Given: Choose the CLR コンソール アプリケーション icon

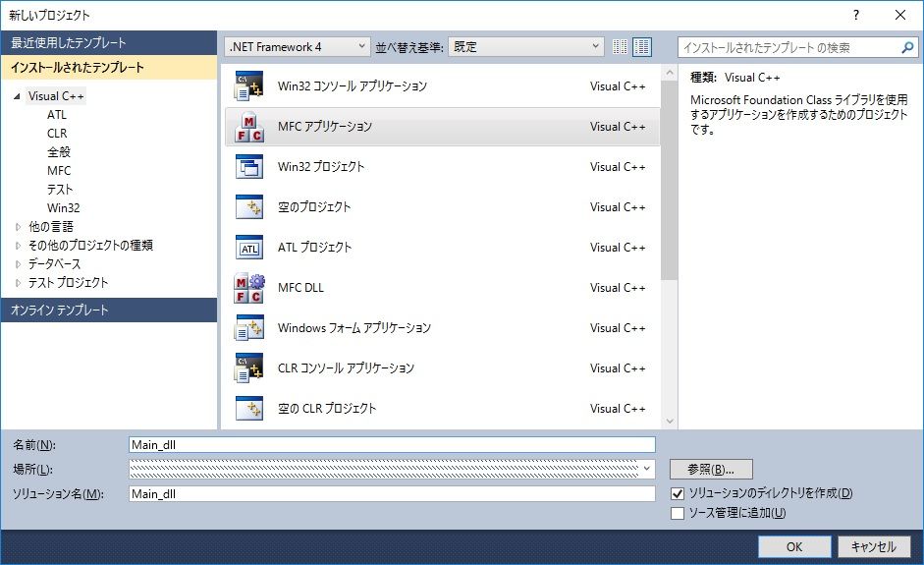Looking at the screenshot, I should click(249, 368).
